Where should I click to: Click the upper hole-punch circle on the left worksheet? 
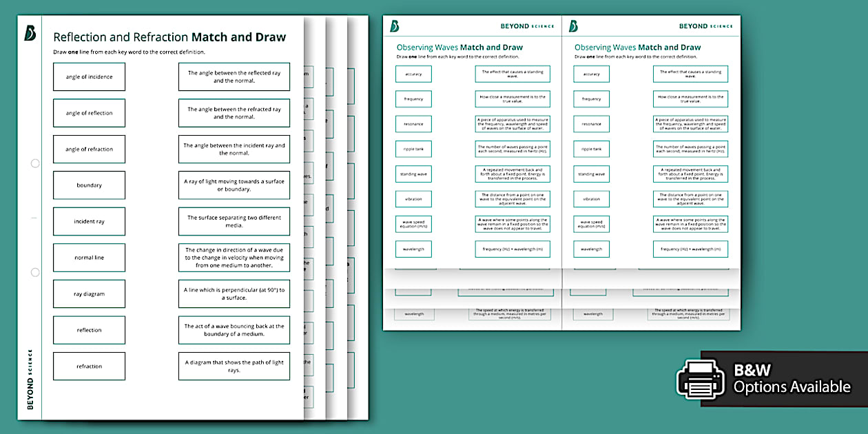tap(34, 163)
